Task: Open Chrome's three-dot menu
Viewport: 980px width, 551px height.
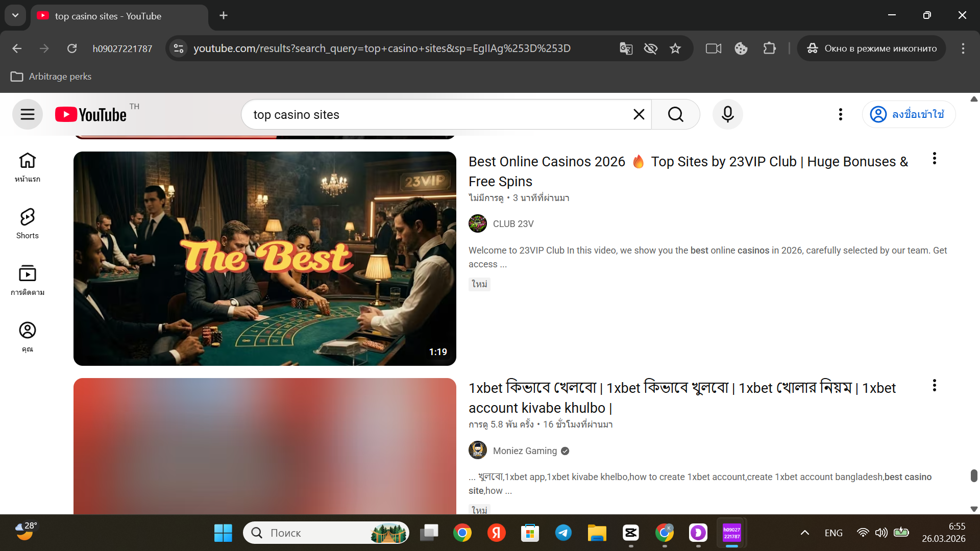Action: pos(963,48)
